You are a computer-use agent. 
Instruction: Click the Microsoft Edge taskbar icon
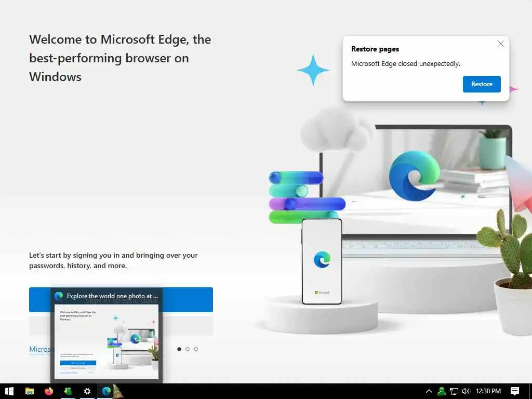[x=106, y=391]
